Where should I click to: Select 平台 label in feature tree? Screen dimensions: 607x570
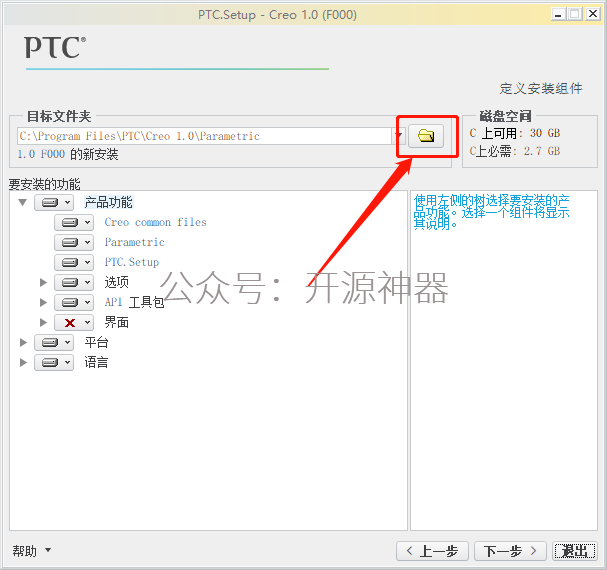pos(96,342)
